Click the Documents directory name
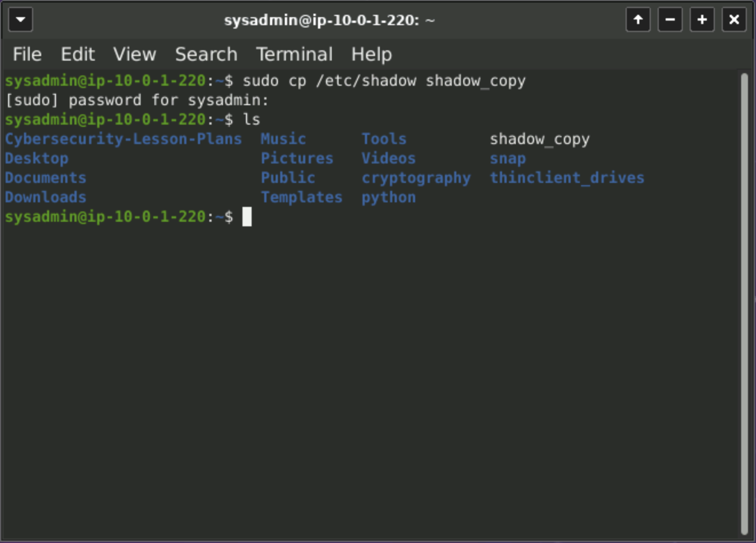This screenshot has width=756, height=543. tap(46, 178)
